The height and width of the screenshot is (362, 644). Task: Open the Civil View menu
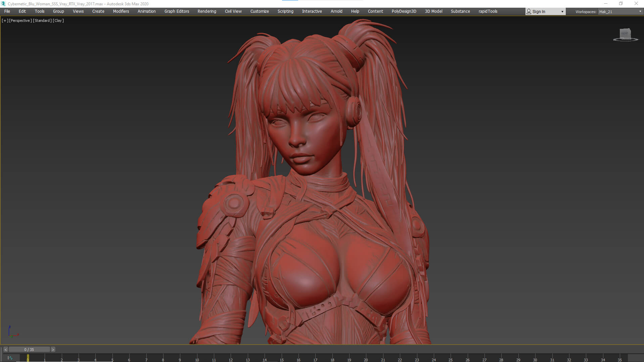pos(233,11)
